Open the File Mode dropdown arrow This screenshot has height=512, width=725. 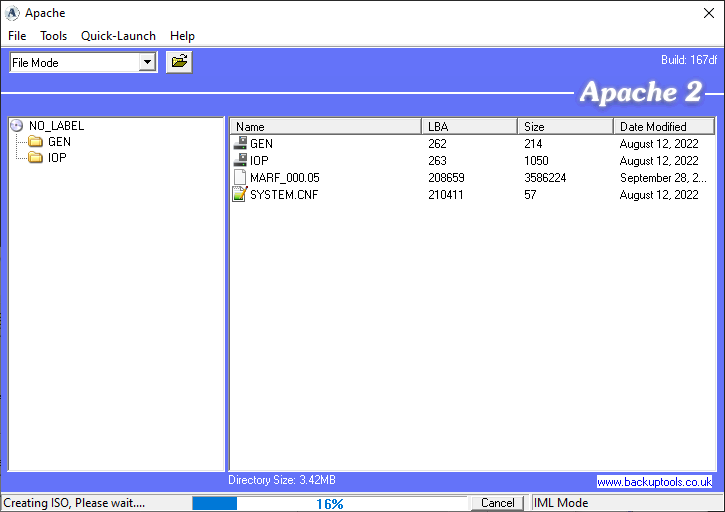pos(148,62)
